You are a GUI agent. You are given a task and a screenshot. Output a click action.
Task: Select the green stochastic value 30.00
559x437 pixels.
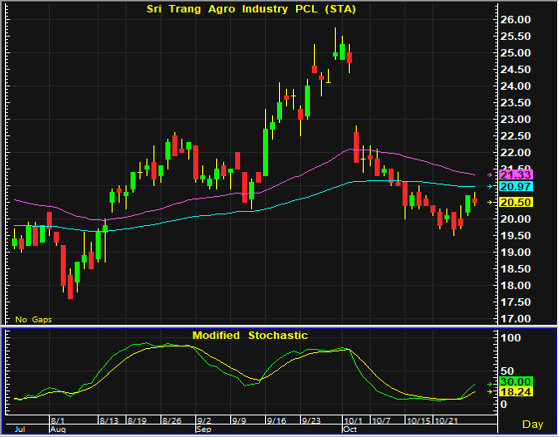pos(516,382)
